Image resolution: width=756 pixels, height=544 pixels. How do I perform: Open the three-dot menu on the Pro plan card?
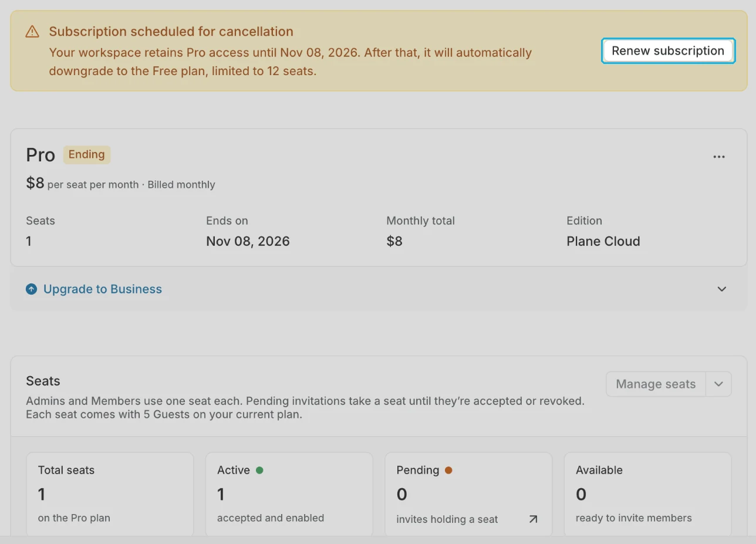point(719,157)
